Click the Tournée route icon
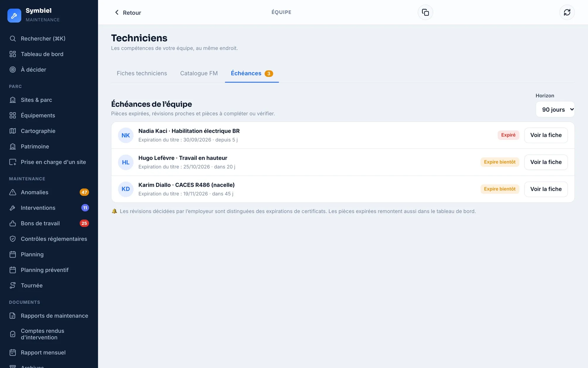 point(13,286)
